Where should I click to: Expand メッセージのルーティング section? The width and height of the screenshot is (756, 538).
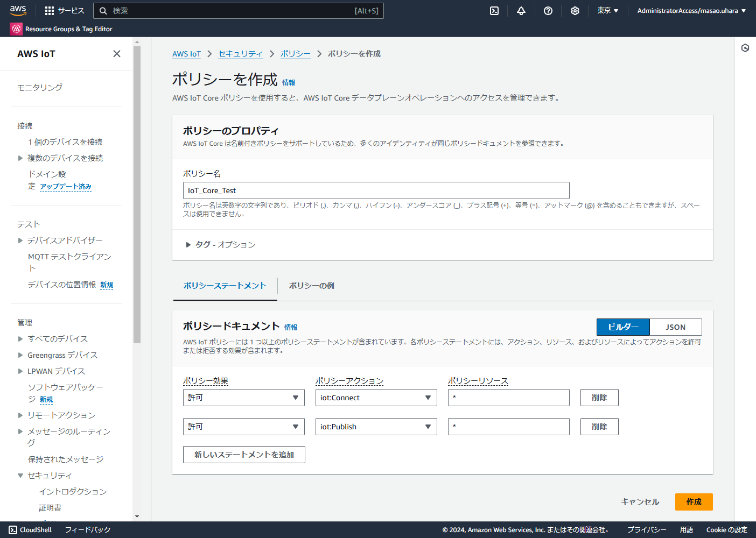coord(20,431)
